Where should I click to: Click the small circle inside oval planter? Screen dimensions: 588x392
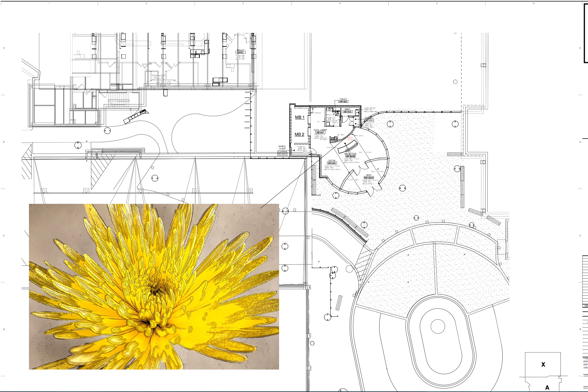[438, 326]
